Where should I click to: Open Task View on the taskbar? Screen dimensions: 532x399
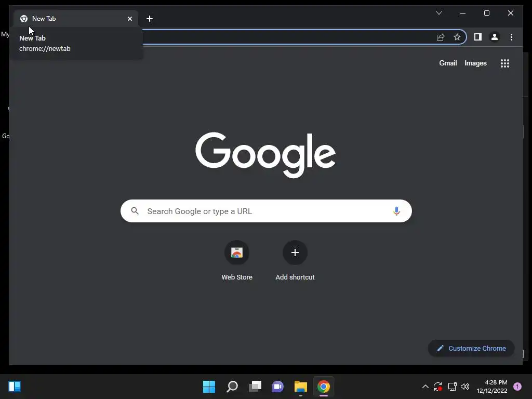[255, 387]
